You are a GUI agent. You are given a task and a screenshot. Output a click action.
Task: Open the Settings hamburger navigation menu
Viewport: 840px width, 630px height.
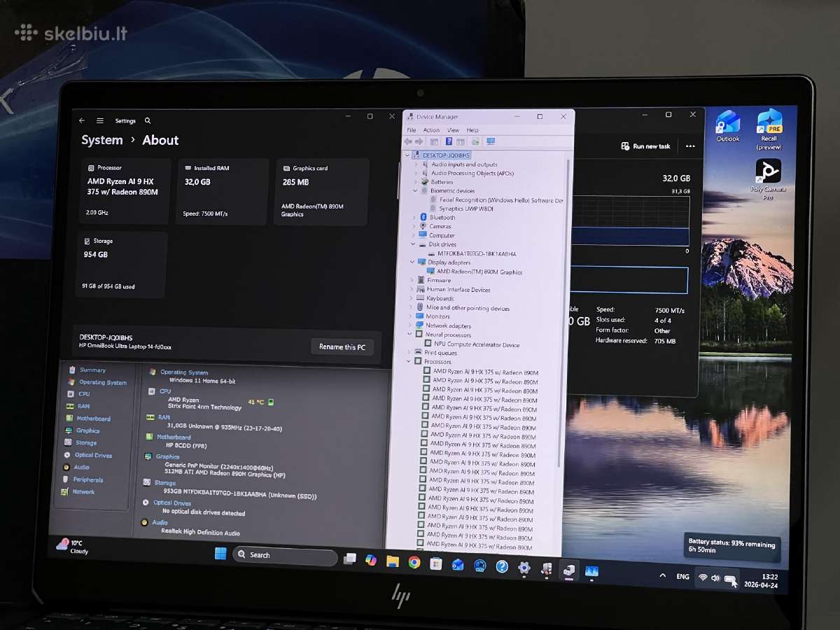(100, 120)
